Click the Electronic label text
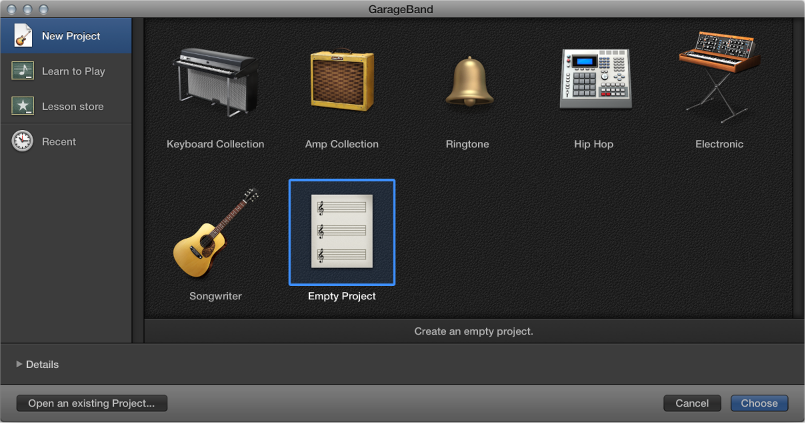Viewport: 806px width, 424px height. click(x=719, y=144)
